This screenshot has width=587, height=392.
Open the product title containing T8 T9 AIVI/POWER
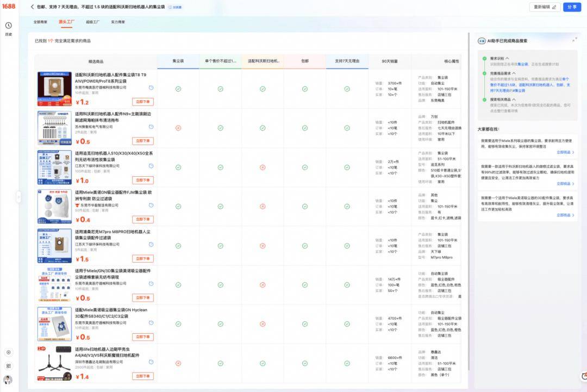click(x=111, y=78)
